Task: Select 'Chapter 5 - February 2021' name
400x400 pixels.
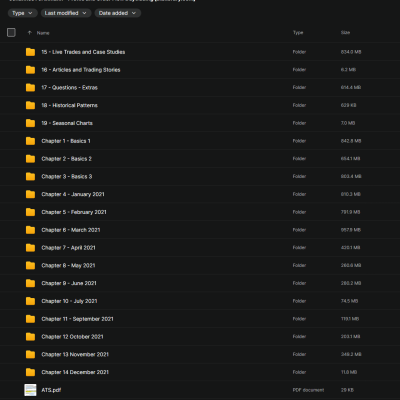Action: click(74, 212)
